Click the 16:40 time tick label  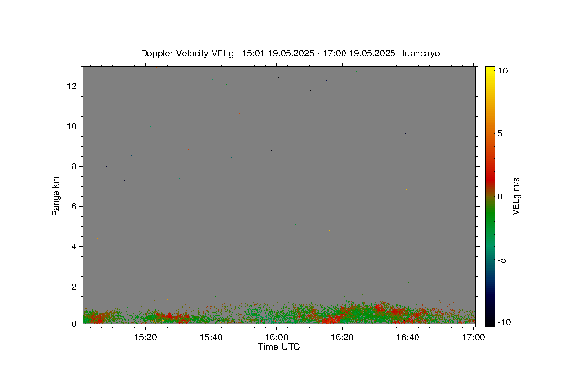tap(407, 337)
